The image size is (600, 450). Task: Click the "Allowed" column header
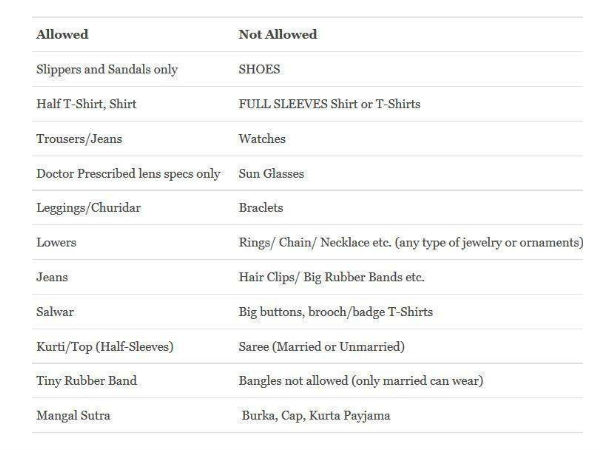[x=62, y=35]
